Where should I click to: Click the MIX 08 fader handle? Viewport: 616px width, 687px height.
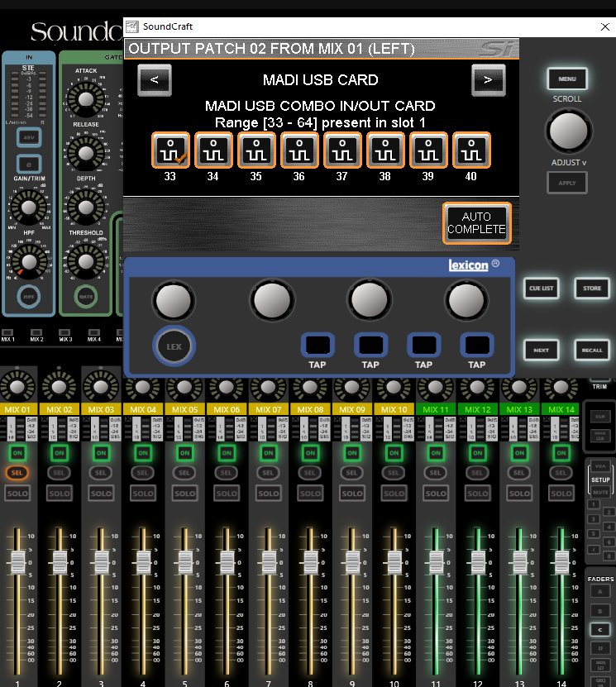point(311,562)
